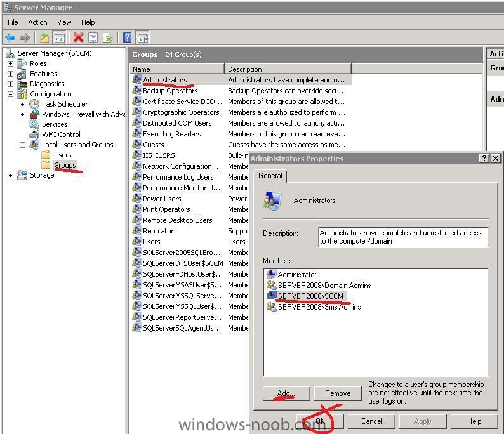Viewport: 504px width, 434px height.
Task: Click the Guests group icon
Action: pos(137,145)
